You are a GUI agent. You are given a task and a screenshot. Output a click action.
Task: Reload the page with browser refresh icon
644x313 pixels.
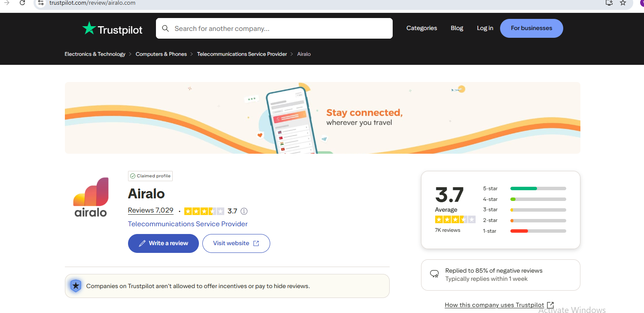tap(23, 3)
